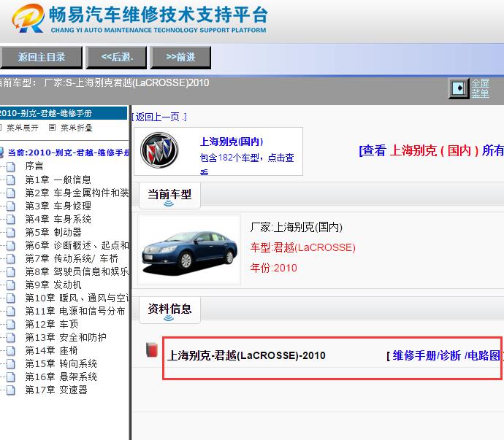Image resolution: width=504 pixels, height=440 pixels.
Task: Open 序言 in the tree
Action: [x=34, y=166]
